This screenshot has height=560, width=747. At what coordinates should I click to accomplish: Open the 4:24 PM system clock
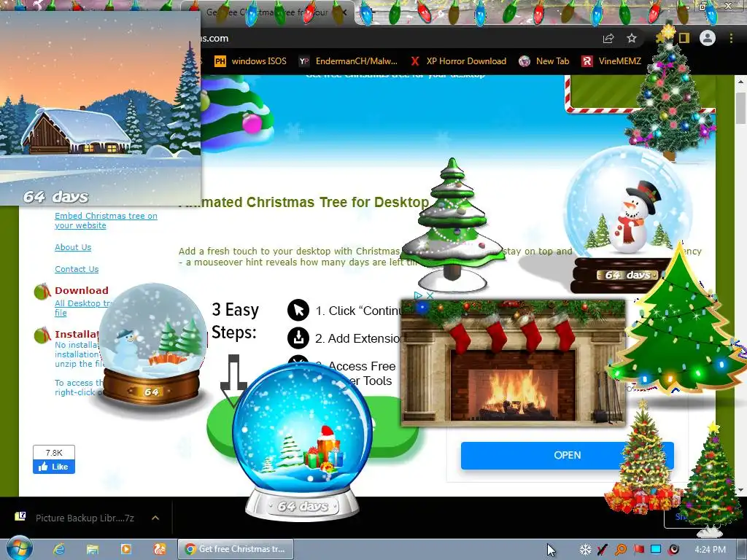point(710,550)
